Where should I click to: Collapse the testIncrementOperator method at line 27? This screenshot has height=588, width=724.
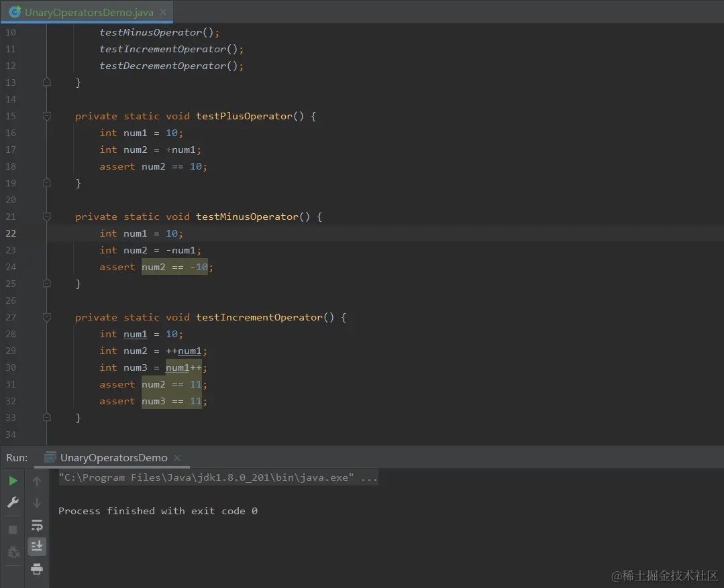(47, 317)
